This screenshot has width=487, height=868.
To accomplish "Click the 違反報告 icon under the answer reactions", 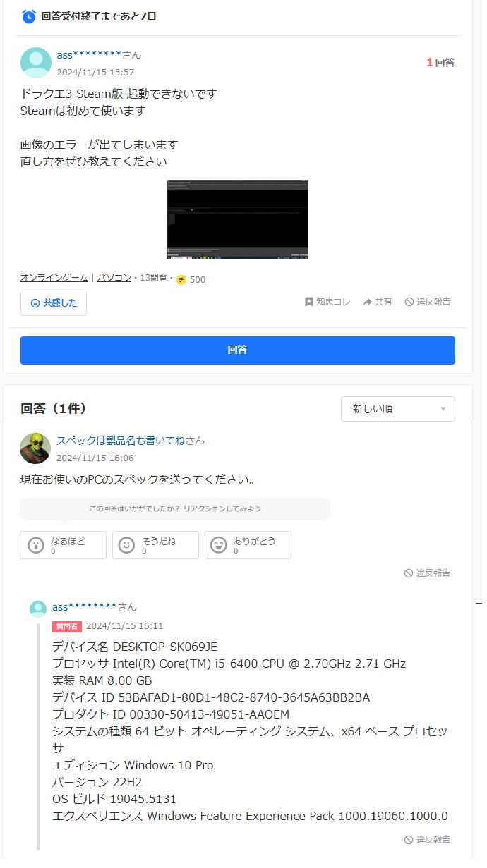I will pos(409,573).
